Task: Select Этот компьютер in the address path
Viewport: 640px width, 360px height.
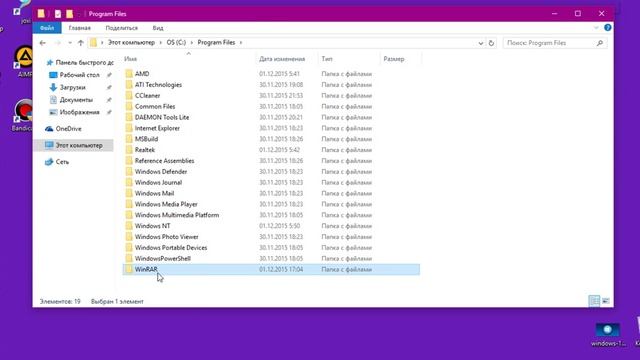Action: pyautogui.click(x=131, y=42)
